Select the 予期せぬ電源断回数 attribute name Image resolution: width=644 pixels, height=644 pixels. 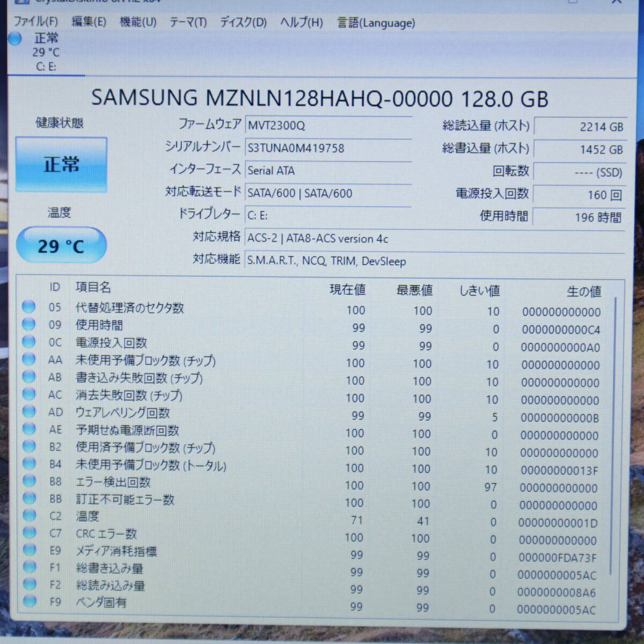127,430
